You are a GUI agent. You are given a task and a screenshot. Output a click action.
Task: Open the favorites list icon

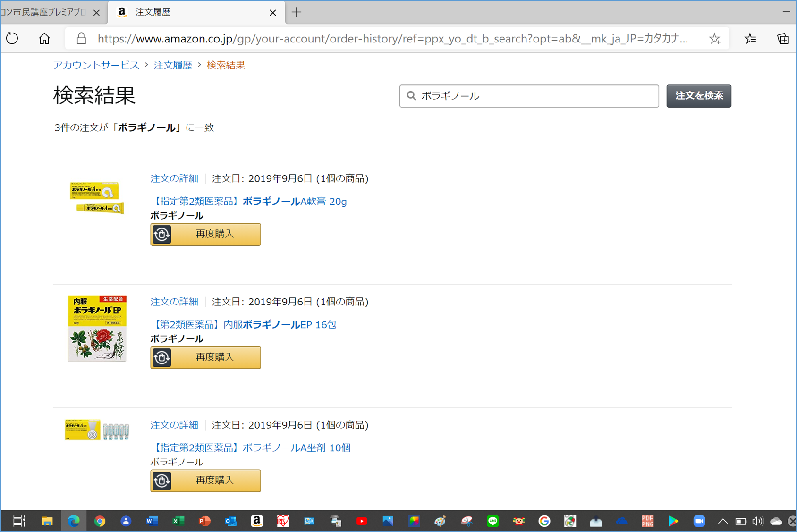click(x=750, y=39)
